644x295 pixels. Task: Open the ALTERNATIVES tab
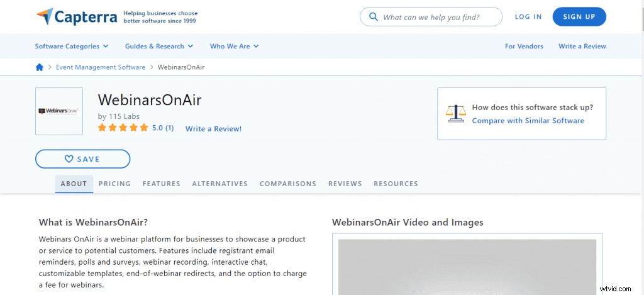pos(219,184)
